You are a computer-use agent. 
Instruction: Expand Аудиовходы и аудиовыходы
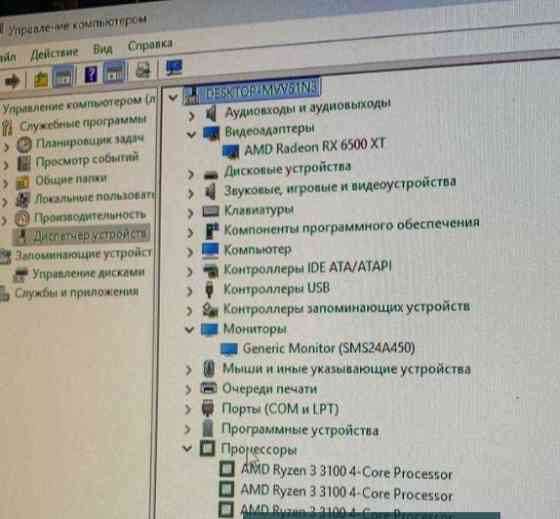191,116
